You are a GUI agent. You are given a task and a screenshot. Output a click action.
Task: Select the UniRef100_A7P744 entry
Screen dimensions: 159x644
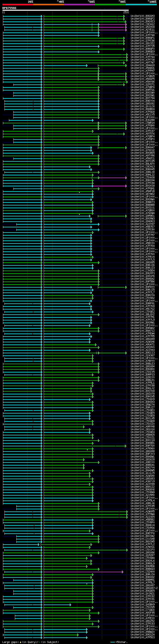pyautogui.click(x=143, y=57)
